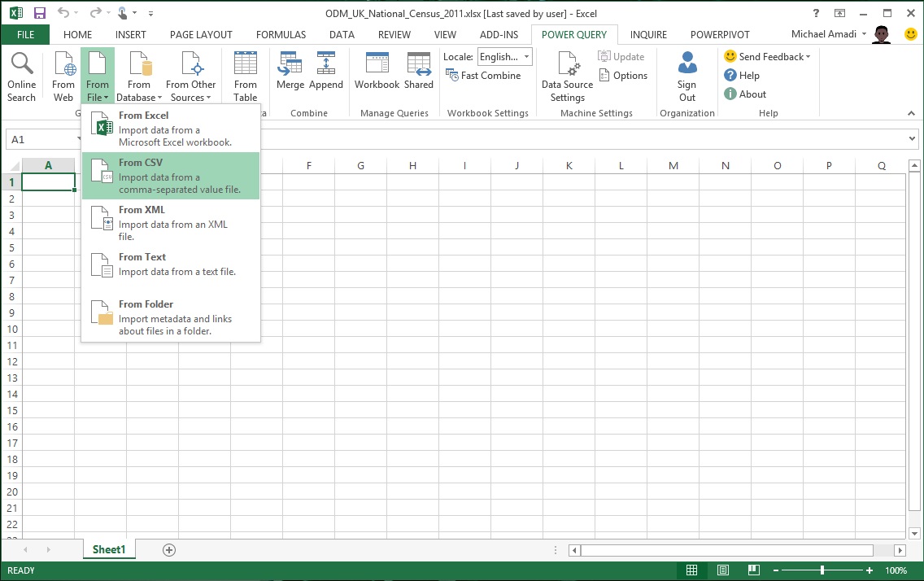Choose From XML in the menu
The image size is (924, 581).
tap(171, 223)
